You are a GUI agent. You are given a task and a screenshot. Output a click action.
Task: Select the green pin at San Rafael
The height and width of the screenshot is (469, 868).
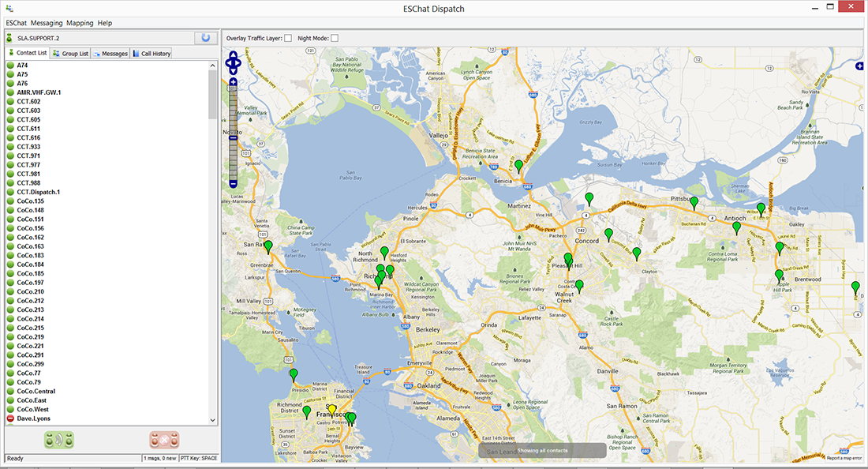[268, 246]
